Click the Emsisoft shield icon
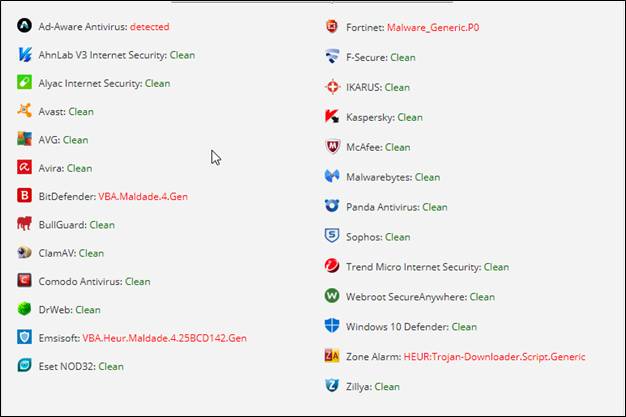The width and height of the screenshot is (626, 417). 25,338
